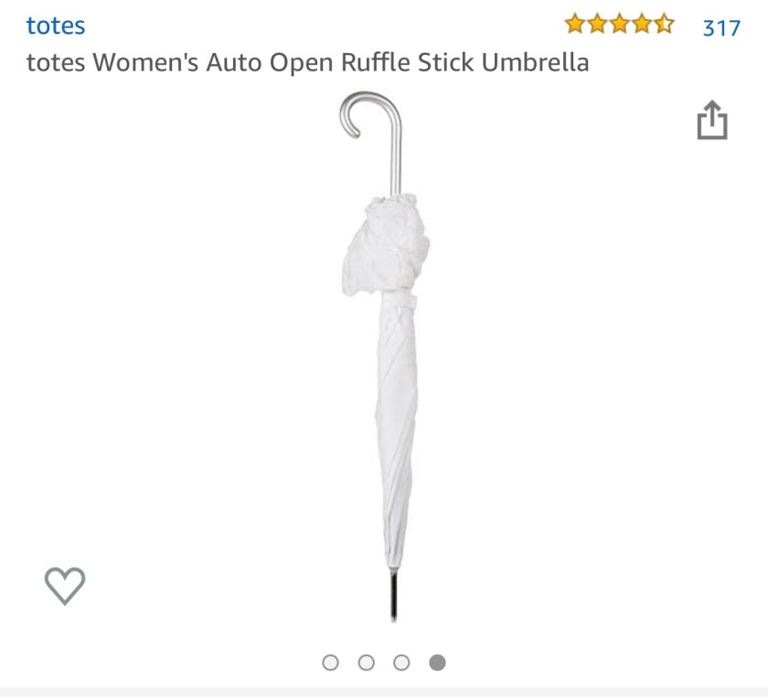This screenshot has width=768, height=700.
Task: Add umbrella to wishlist with heart icon
Action: tap(65, 586)
